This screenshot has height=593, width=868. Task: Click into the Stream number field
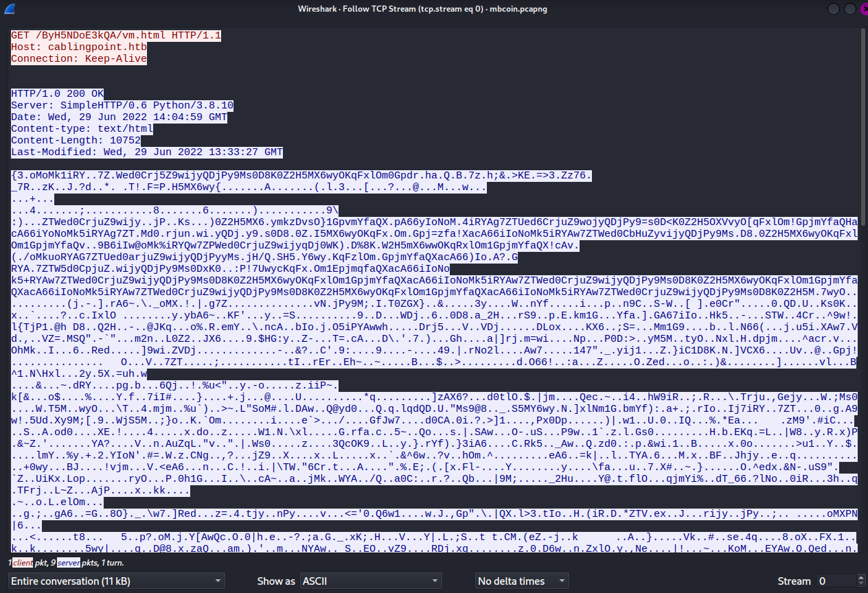[835, 581]
